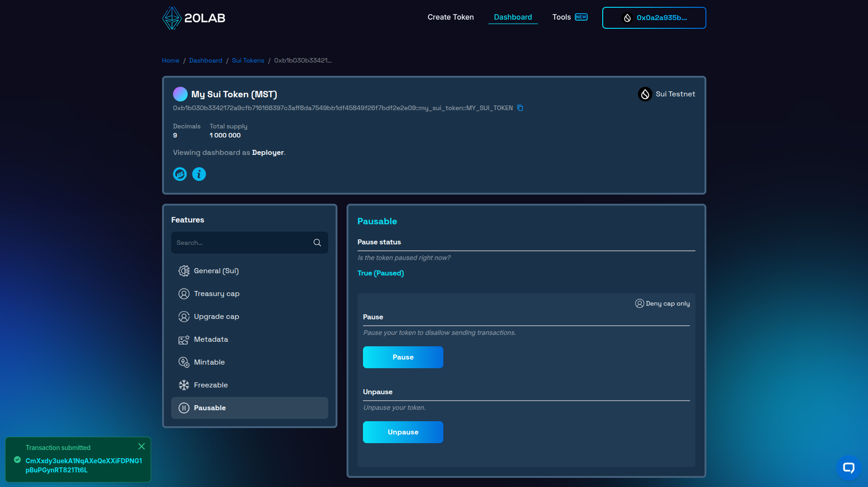Click the Pausable heading
Screen dimensions: 868x487
(x=377, y=222)
